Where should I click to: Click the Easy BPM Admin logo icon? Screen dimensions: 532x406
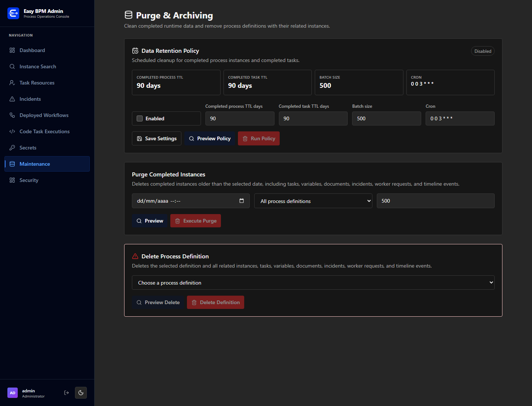13,13
